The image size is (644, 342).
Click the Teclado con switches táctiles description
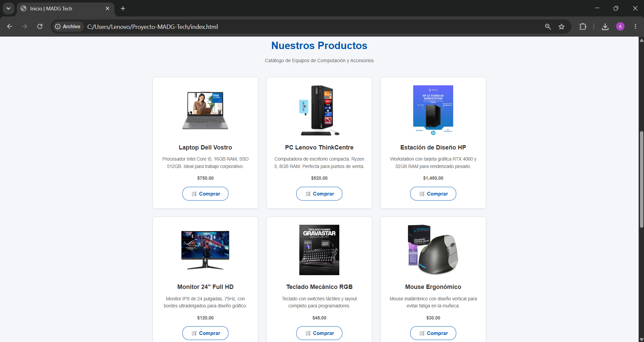point(319,302)
